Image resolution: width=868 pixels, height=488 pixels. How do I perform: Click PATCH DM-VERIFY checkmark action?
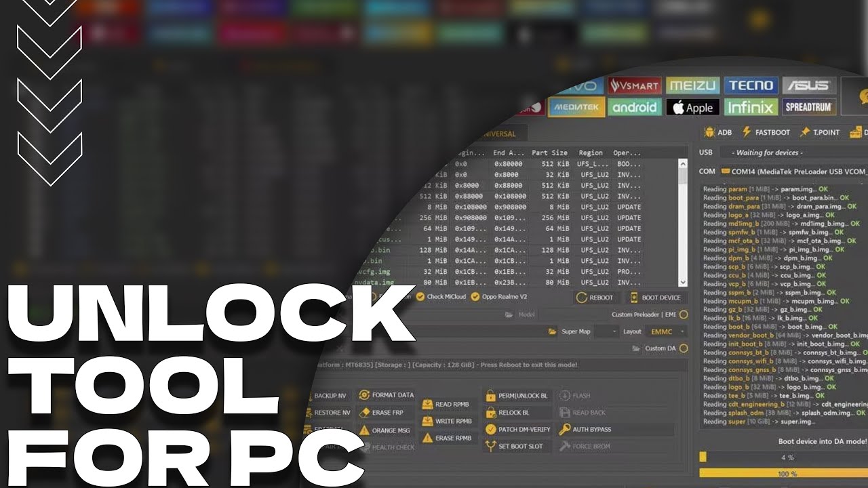(x=518, y=429)
